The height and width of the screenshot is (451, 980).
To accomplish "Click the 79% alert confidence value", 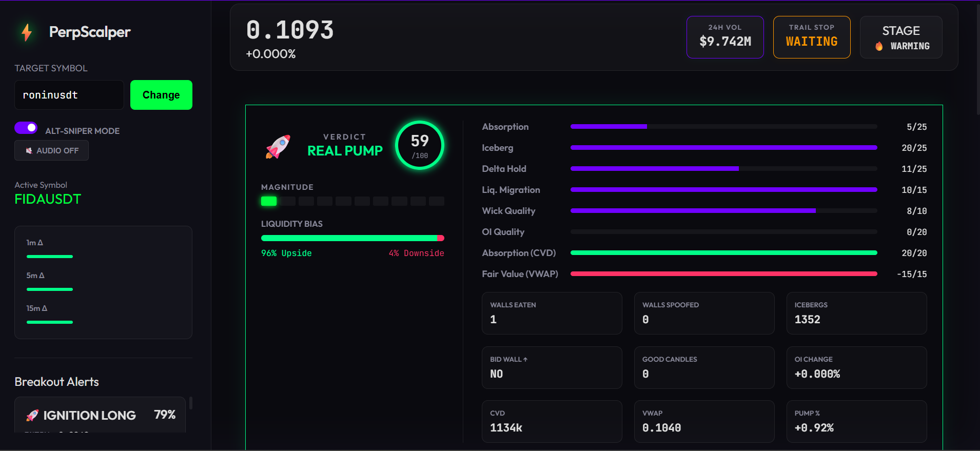I will point(165,415).
